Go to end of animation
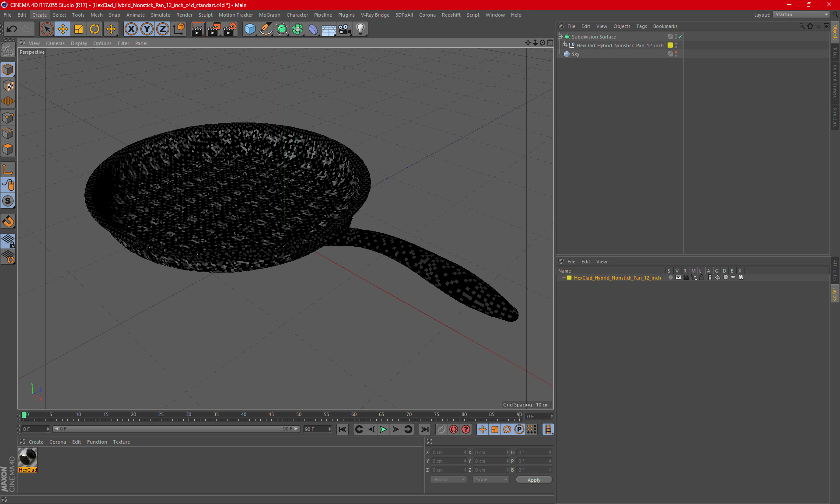The width and height of the screenshot is (840, 504). (x=424, y=429)
